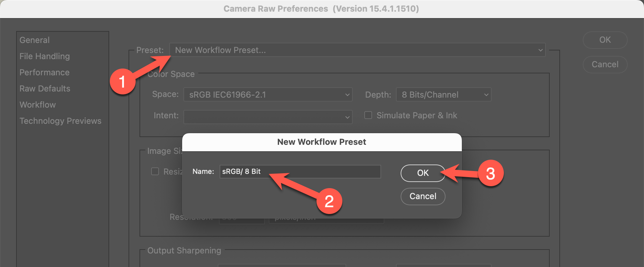Open the Intent dropdown

pyautogui.click(x=268, y=117)
